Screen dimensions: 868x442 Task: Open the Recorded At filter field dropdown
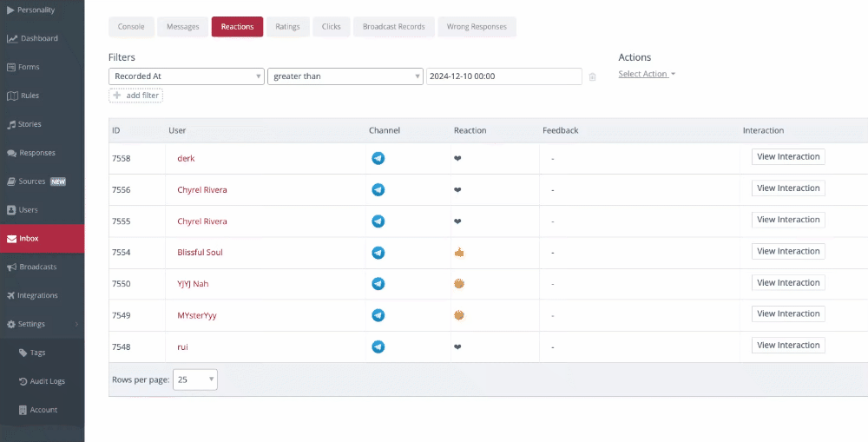tap(186, 76)
